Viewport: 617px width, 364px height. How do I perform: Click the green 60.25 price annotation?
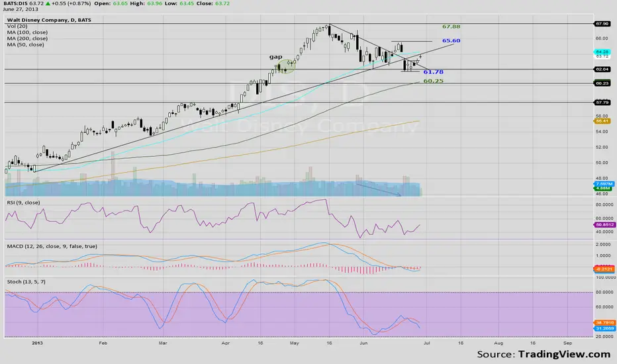pyautogui.click(x=433, y=81)
